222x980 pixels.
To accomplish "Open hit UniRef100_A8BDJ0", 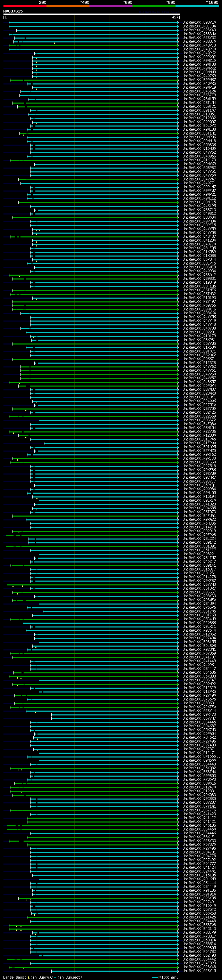I will point(199,41).
